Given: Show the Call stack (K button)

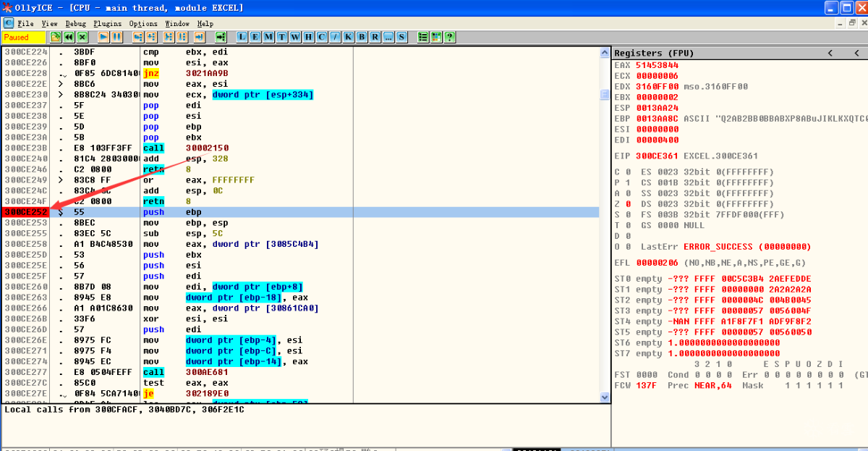Looking at the screenshot, I should tap(348, 37).
